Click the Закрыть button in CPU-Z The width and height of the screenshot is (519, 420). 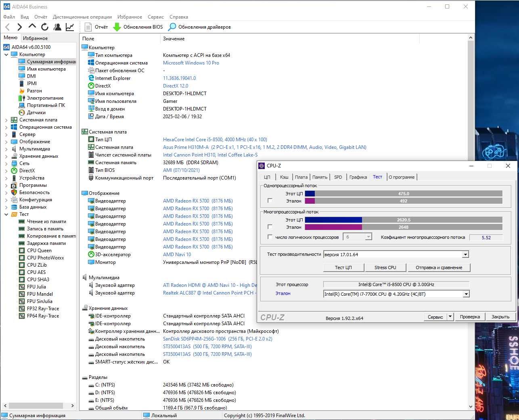coord(500,317)
